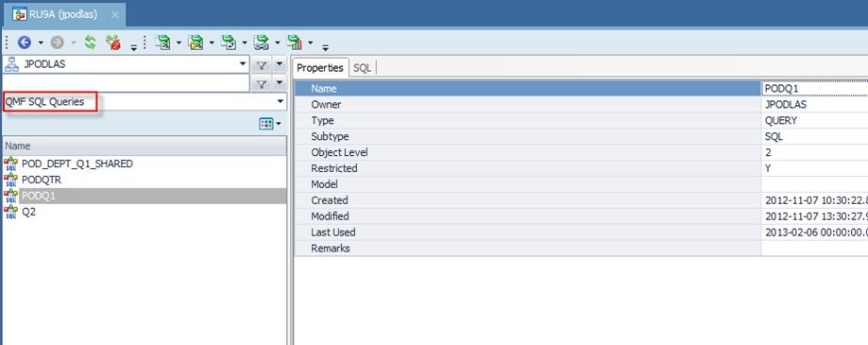
Task: Switch to the Properties tab
Action: pos(320,67)
